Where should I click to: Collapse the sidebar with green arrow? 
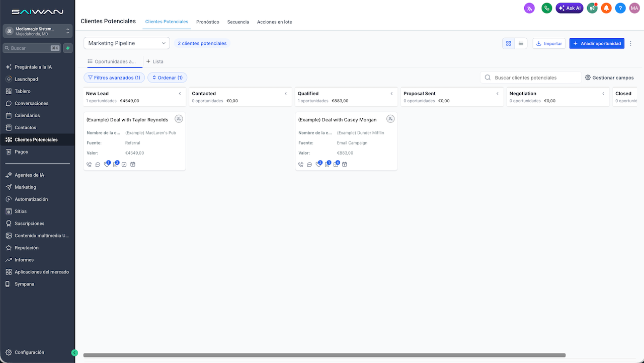tap(74, 353)
